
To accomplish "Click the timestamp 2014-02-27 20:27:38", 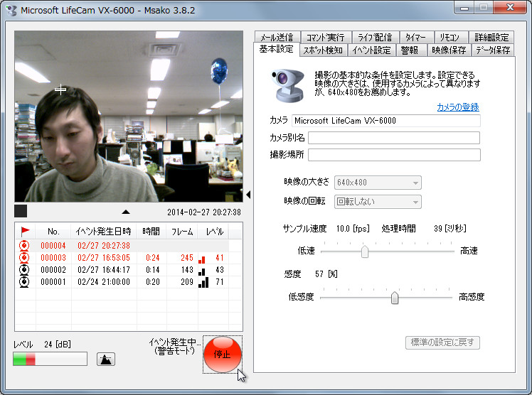I will (204, 212).
